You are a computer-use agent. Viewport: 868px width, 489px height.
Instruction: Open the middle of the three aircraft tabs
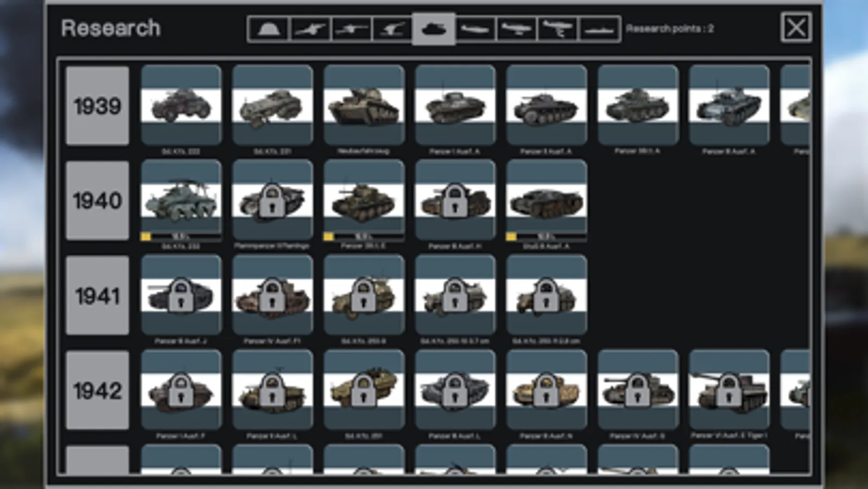pyautogui.click(x=516, y=29)
